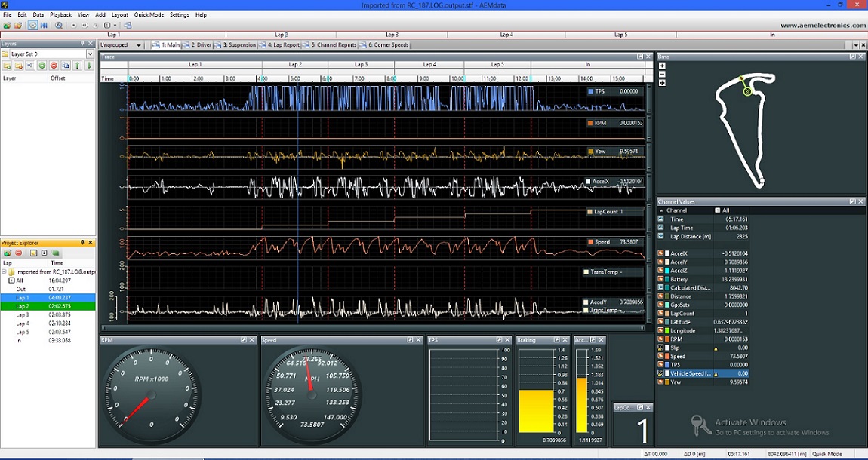868x460 pixels.
Task: Switch to the 4: Lap Report tab
Action: coord(279,44)
